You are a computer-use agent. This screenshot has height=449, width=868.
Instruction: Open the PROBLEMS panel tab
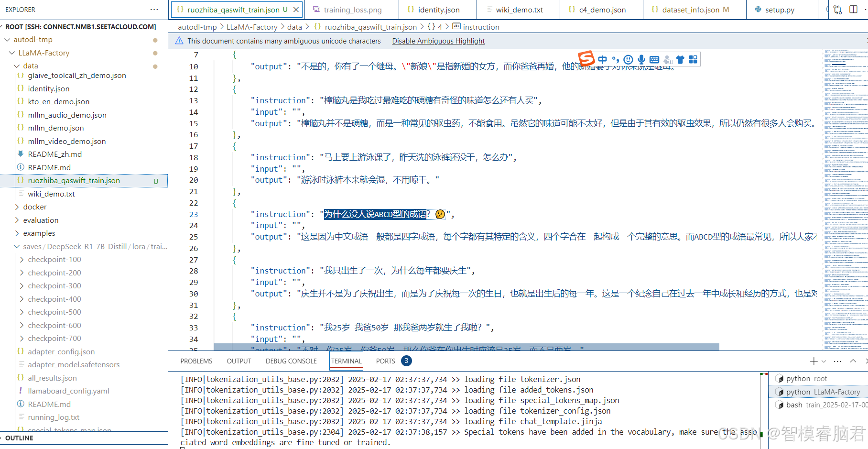pos(196,361)
